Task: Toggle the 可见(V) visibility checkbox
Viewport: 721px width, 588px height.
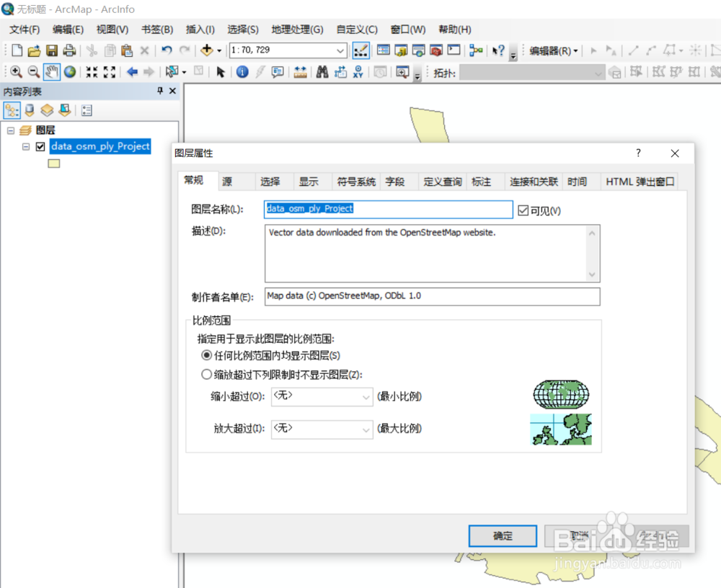Action: 524,209
